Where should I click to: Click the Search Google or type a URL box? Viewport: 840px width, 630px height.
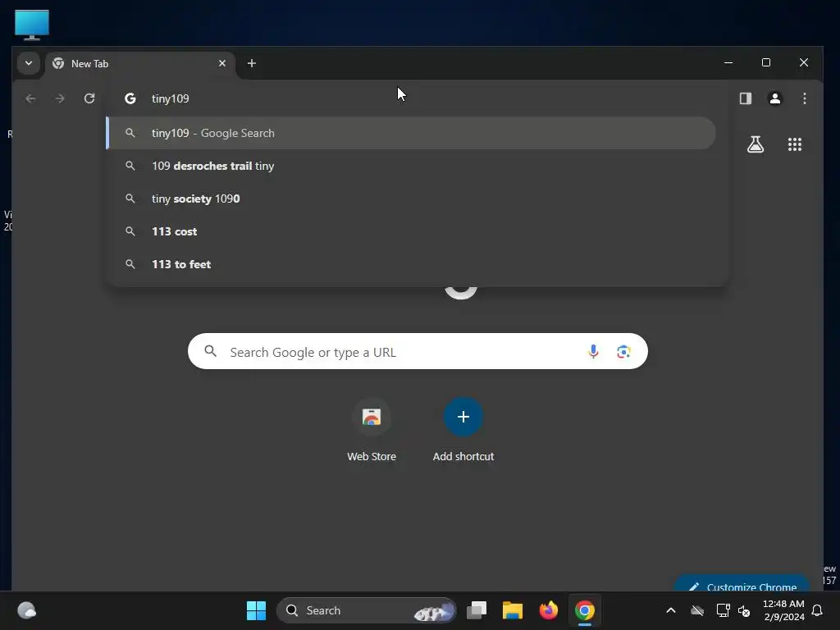[x=418, y=351]
